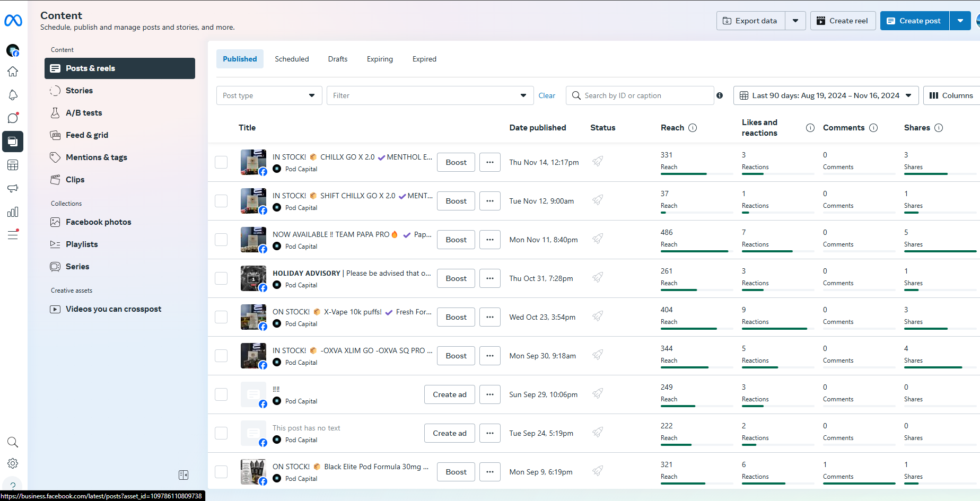This screenshot has width=980, height=501.
Task: Select the 'This post has no text' checkbox
Action: pos(221,433)
